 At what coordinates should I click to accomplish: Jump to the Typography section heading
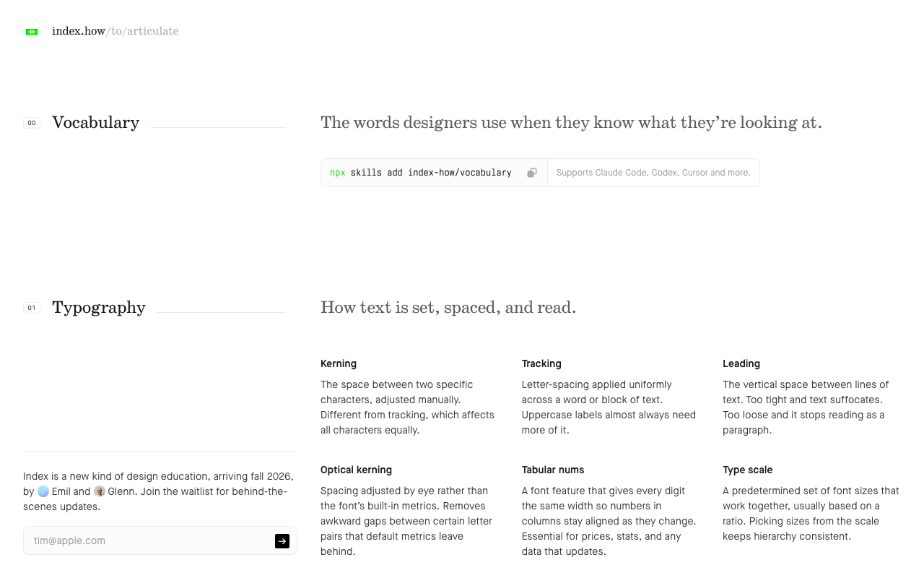pos(99,307)
